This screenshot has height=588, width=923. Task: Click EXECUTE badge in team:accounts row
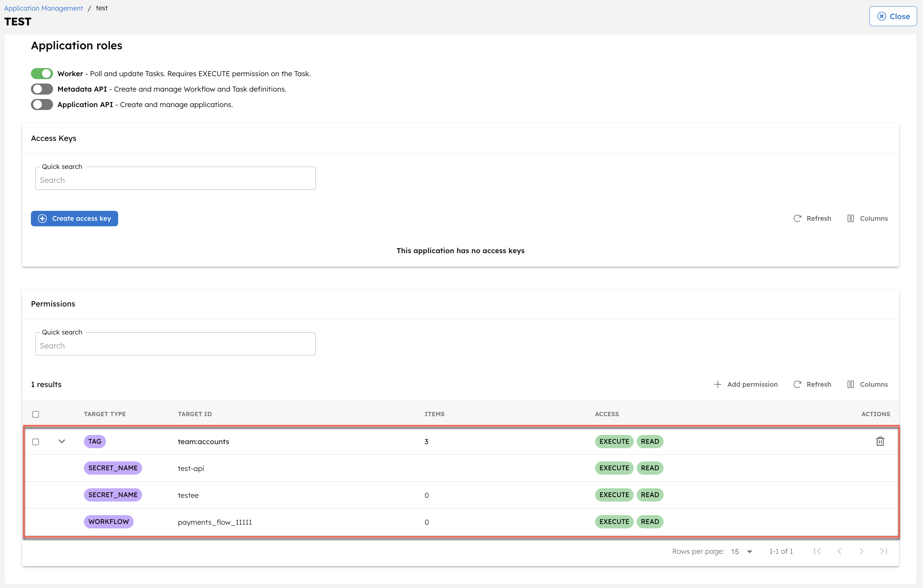point(613,441)
